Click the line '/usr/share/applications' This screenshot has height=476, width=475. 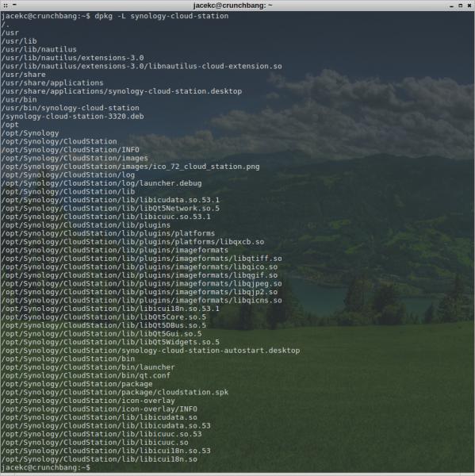(x=52, y=83)
